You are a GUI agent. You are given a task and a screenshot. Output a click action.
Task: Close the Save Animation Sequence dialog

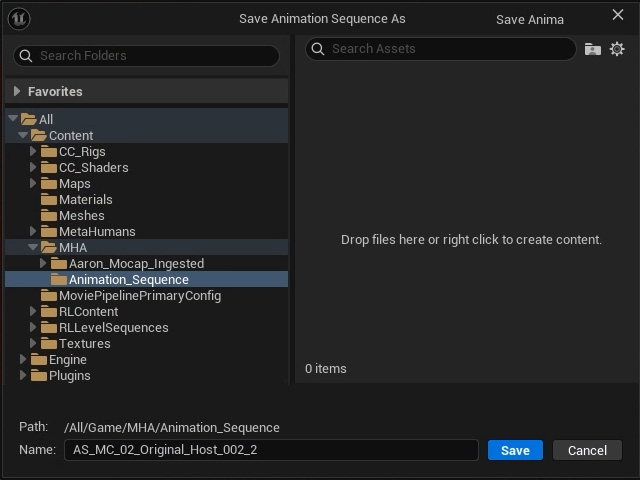tap(618, 15)
